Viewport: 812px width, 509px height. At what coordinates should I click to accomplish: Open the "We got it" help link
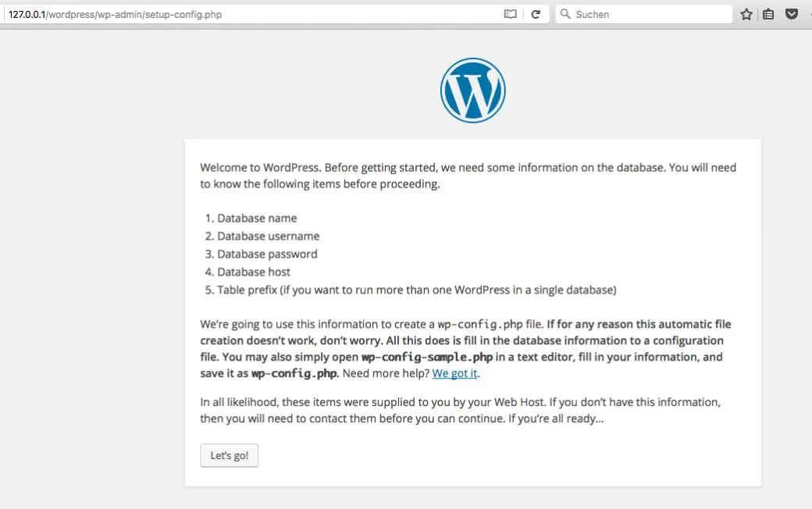[454, 373]
